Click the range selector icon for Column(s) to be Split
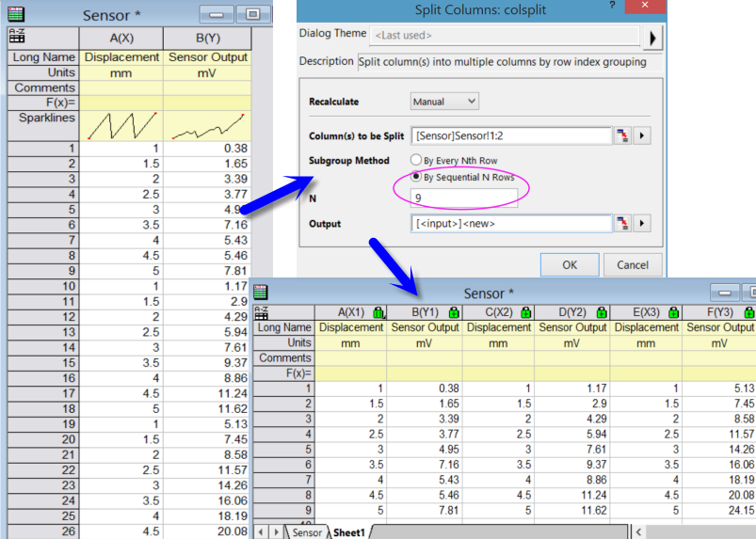Image resolution: width=756 pixels, height=539 pixels. pyautogui.click(x=622, y=135)
